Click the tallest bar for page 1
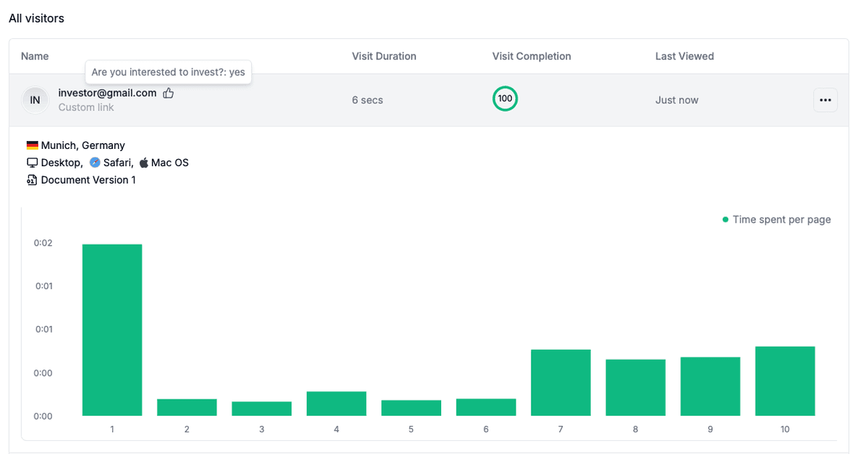 tap(112, 329)
